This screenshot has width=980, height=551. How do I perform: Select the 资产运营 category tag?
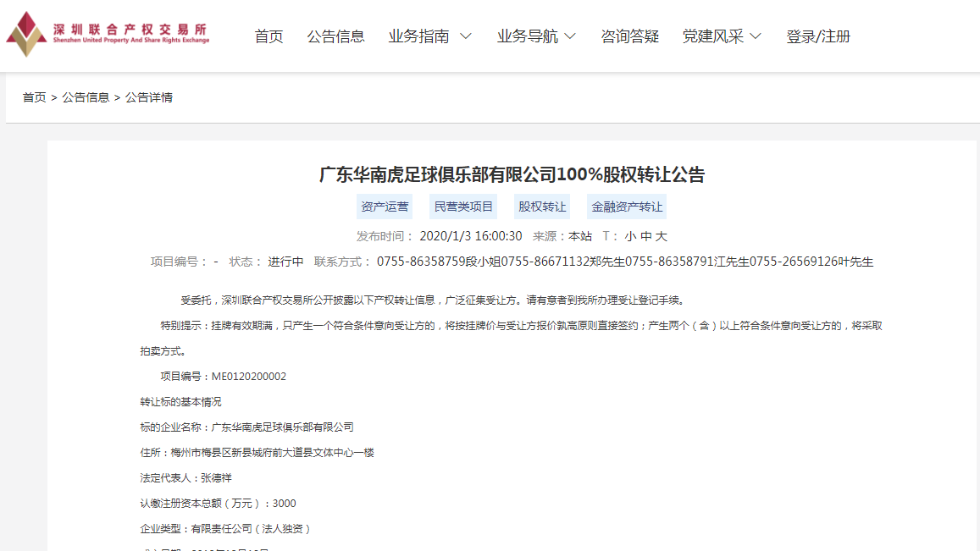pos(385,207)
